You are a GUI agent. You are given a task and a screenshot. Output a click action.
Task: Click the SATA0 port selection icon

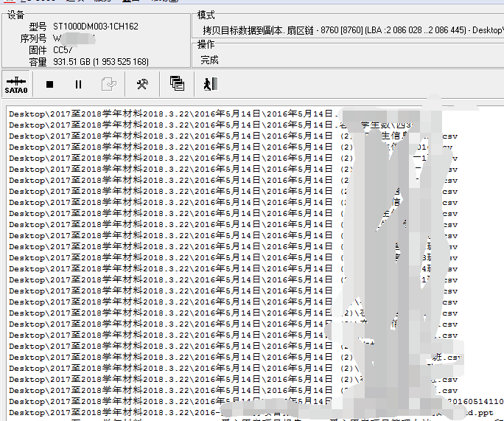tap(15, 84)
